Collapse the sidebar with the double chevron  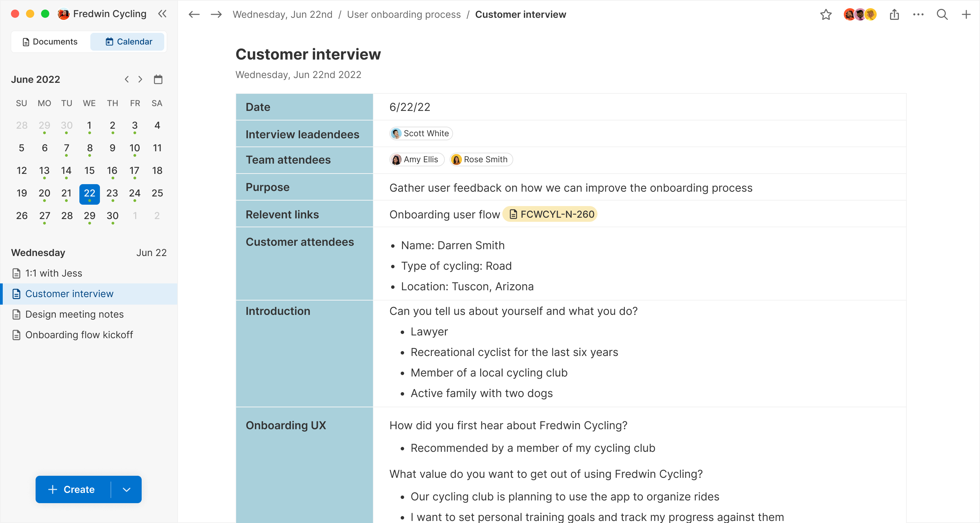click(x=163, y=14)
